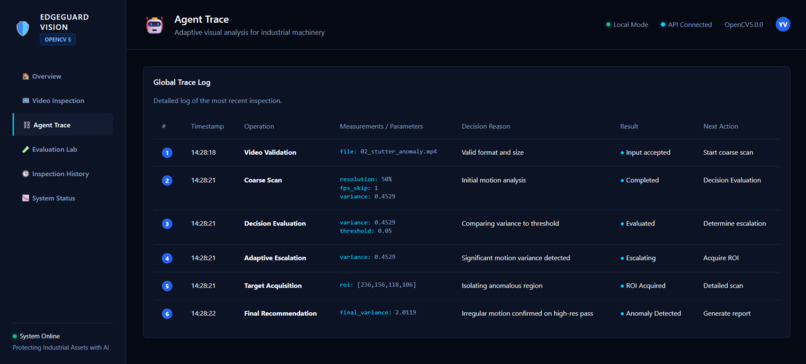Click the Next Action column header
The image size is (806, 364).
tap(721, 126)
